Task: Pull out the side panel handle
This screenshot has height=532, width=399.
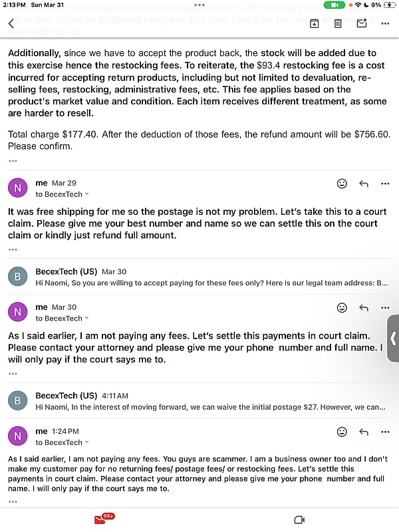Action: (393, 338)
